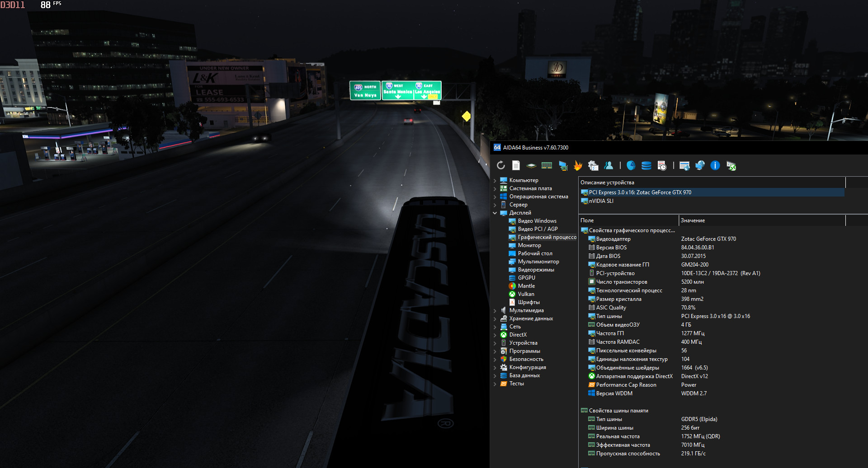Expand the Компьютер tree node
Screen dimensions: 868x468
click(495, 181)
